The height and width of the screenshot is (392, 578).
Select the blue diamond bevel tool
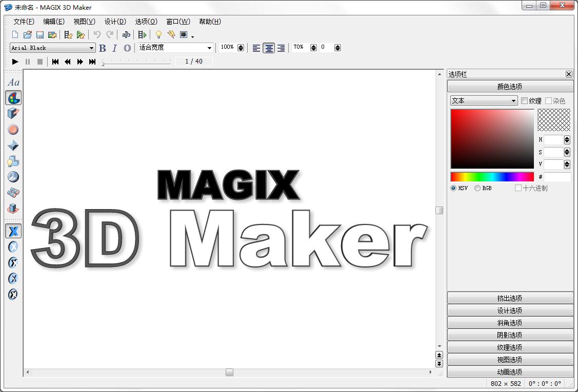pos(13,145)
